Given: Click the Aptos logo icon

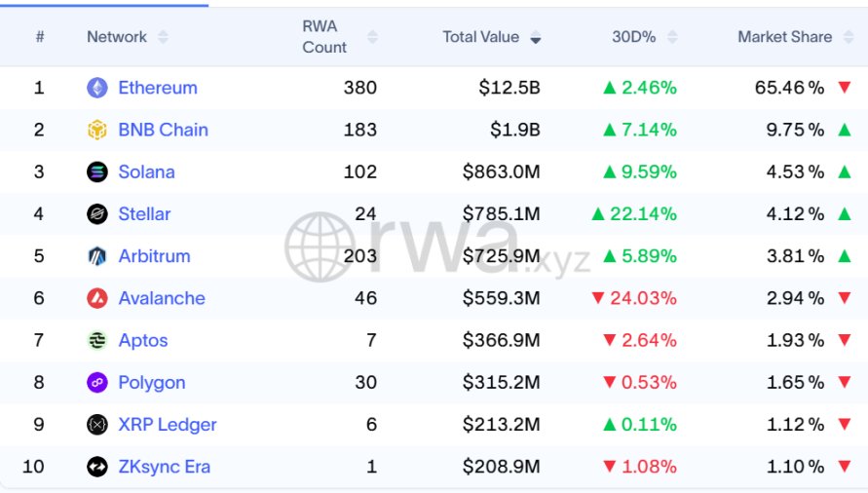Looking at the screenshot, I should point(97,340).
